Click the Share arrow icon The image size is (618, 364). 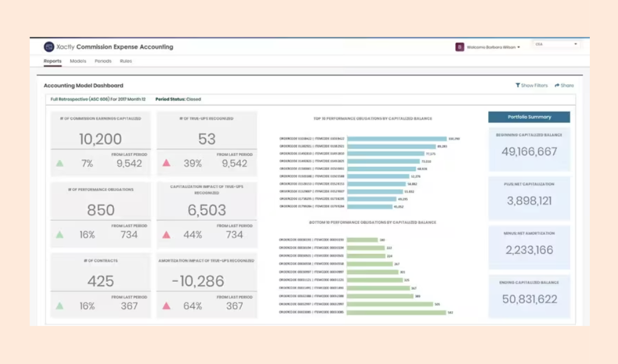557,86
